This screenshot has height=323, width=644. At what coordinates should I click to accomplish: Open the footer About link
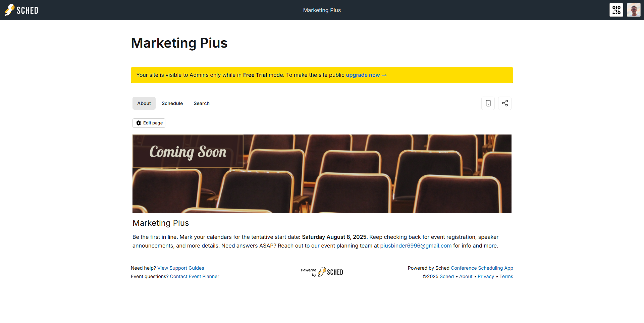(x=466, y=276)
